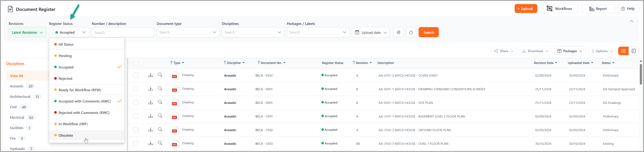Choose Rejected with Comments (RWC) option
Viewport: 644px width, 152px height.
tap(87, 113)
